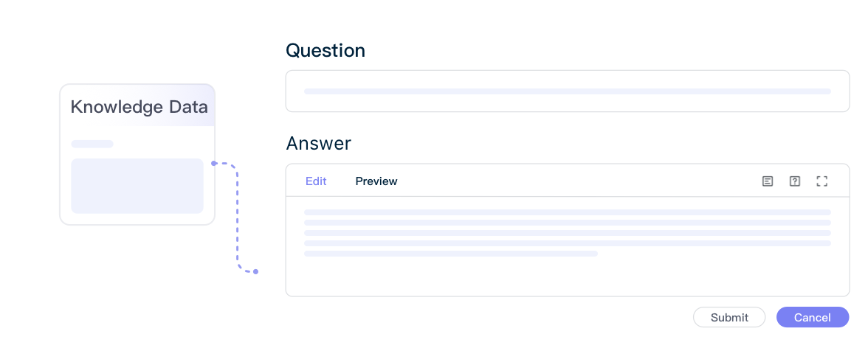Click the Answer heading label
The height and width of the screenshot is (348, 868).
point(319,143)
